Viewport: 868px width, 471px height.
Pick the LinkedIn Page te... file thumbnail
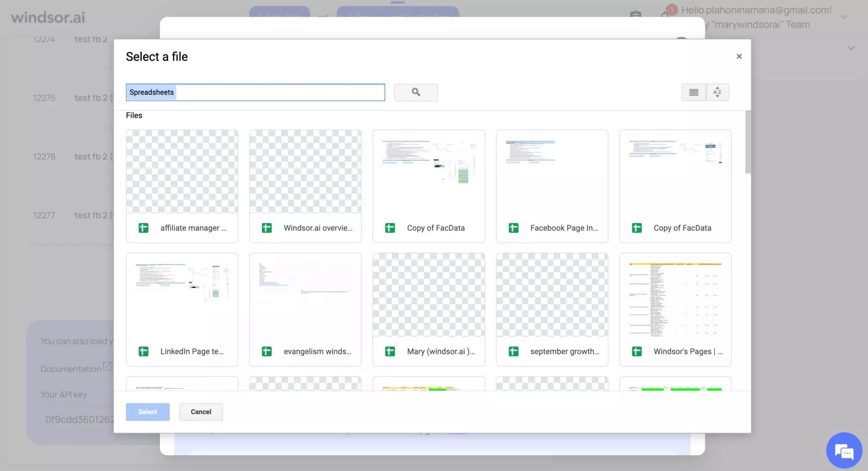click(x=182, y=309)
